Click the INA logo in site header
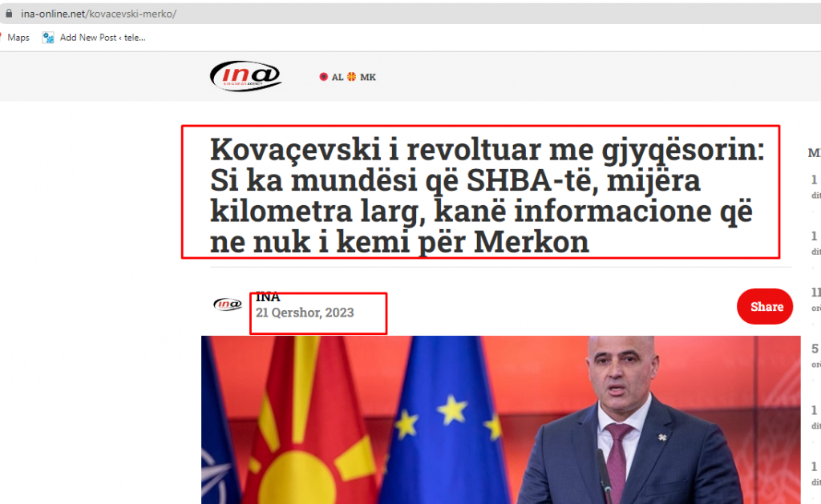 pos(245,76)
